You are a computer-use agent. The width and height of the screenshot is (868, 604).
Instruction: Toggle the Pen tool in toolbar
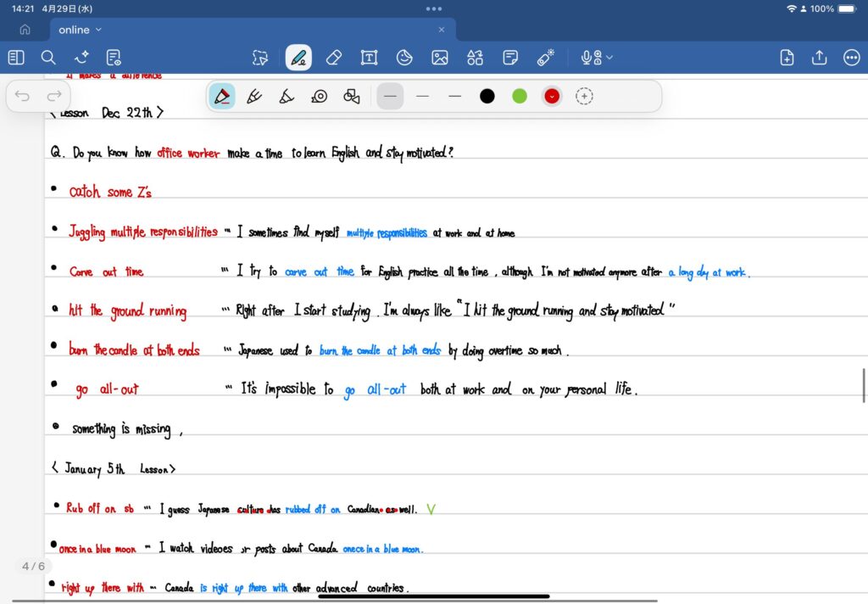pos(298,58)
